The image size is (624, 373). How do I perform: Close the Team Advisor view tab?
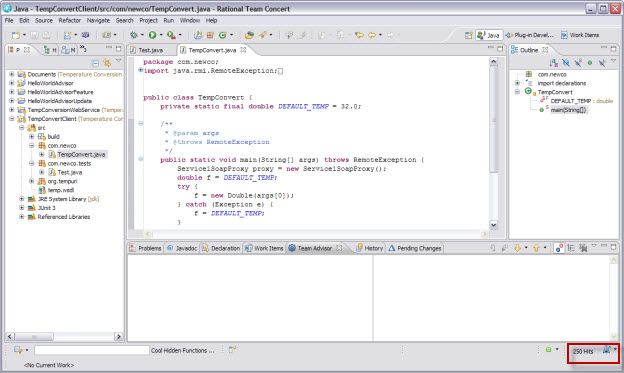pos(339,248)
